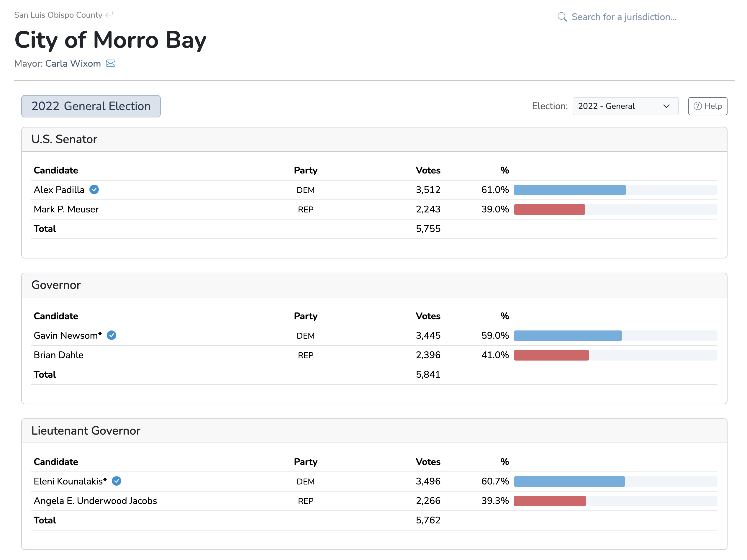Viewport: 747px width, 560px height.
Task: Click the Governor section header
Action: (x=374, y=285)
